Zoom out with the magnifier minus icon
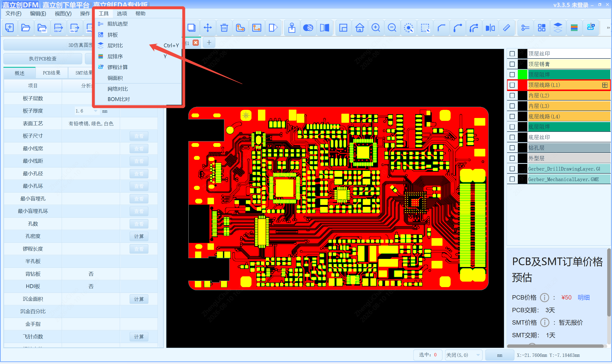Image resolution: width=612 pixels, height=364 pixels. [x=392, y=28]
